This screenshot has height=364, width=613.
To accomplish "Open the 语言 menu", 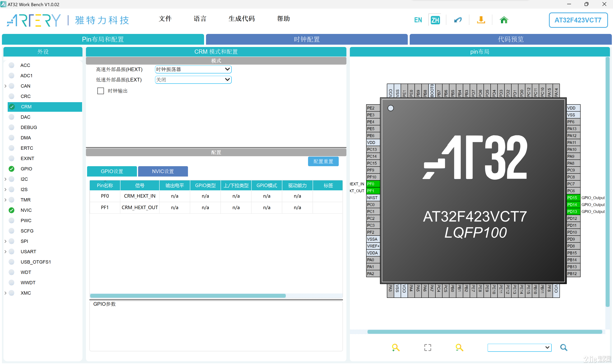I will (x=200, y=19).
